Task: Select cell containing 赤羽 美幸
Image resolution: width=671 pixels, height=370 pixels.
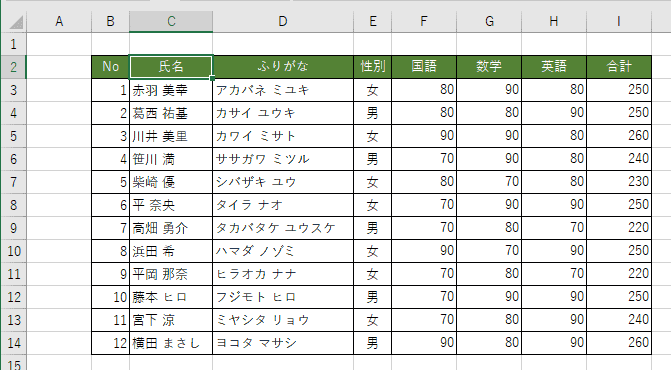Action: pyautogui.click(x=171, y=90)
